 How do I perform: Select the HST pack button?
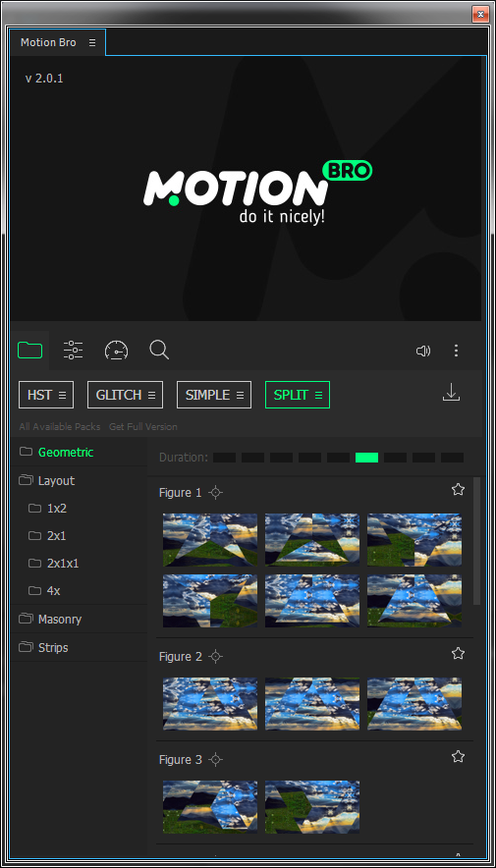tap(46, 395)
